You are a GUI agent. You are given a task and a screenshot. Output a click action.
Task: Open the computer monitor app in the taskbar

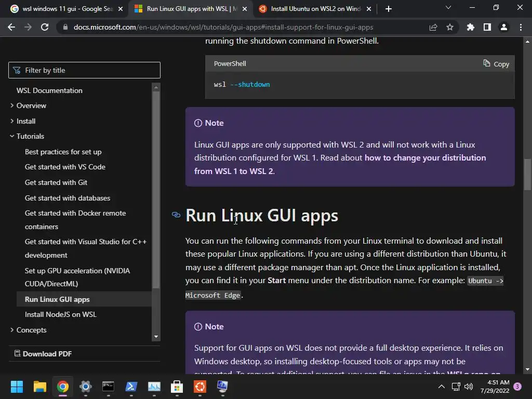click(x=222, y=387)
